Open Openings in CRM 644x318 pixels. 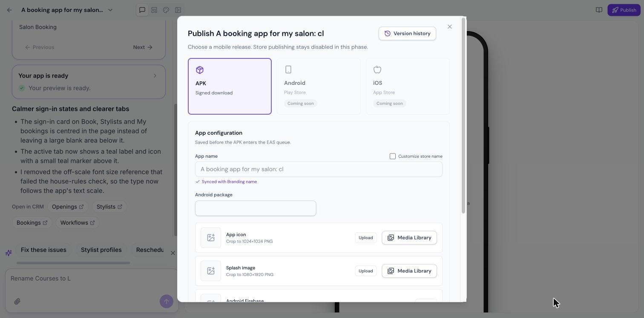tap(68, 207)
